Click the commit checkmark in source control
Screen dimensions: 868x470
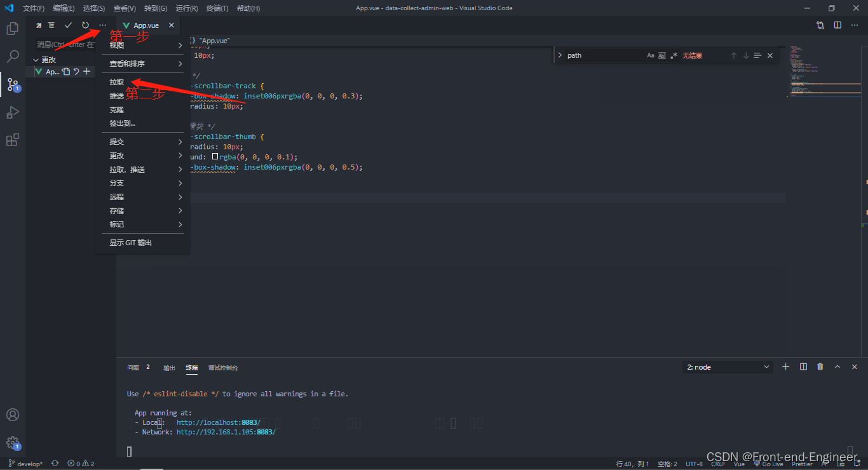(69, 25)
